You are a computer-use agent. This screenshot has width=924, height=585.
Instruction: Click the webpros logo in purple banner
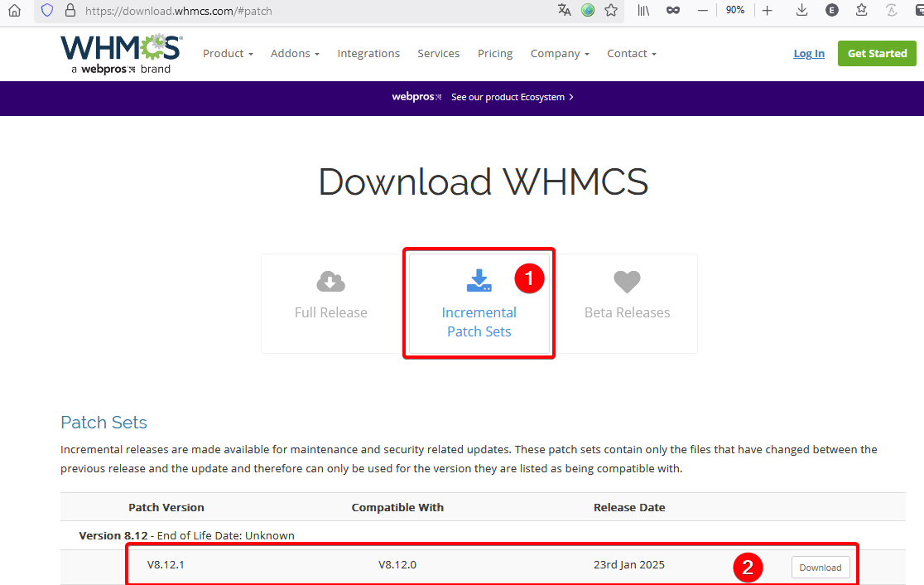(x=416, y=97)
